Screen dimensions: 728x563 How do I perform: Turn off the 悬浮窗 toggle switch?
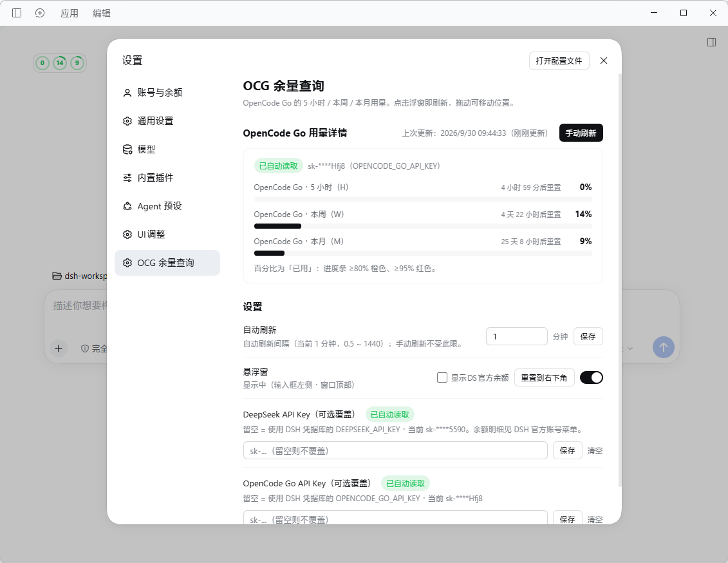592,377
